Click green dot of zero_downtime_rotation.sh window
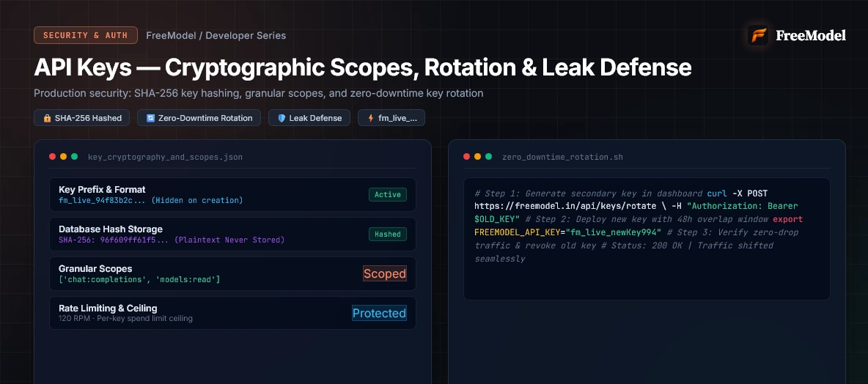This screenshot has width=868, height=384. pos(489,157)
